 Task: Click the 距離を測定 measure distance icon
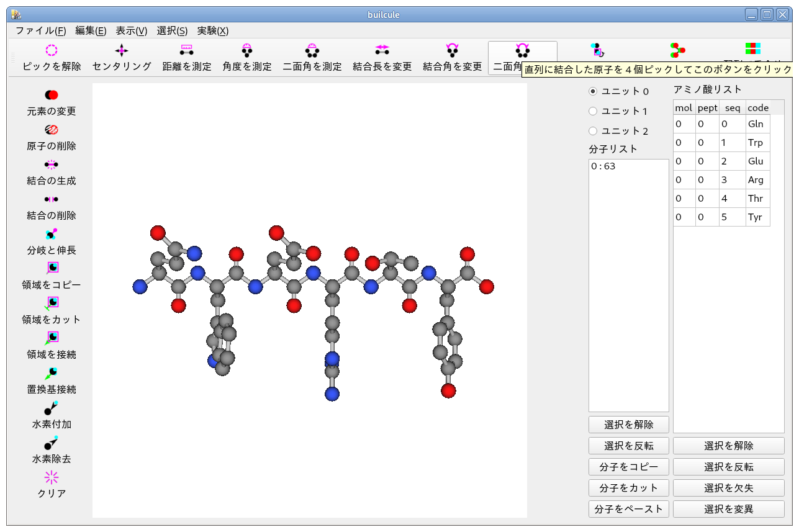186,50
